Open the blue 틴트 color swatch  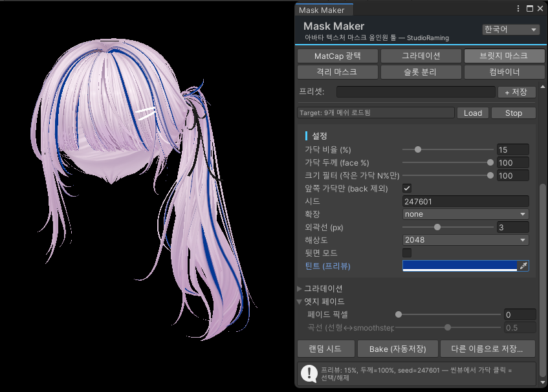pyautogui.click(x=459, y=266)
